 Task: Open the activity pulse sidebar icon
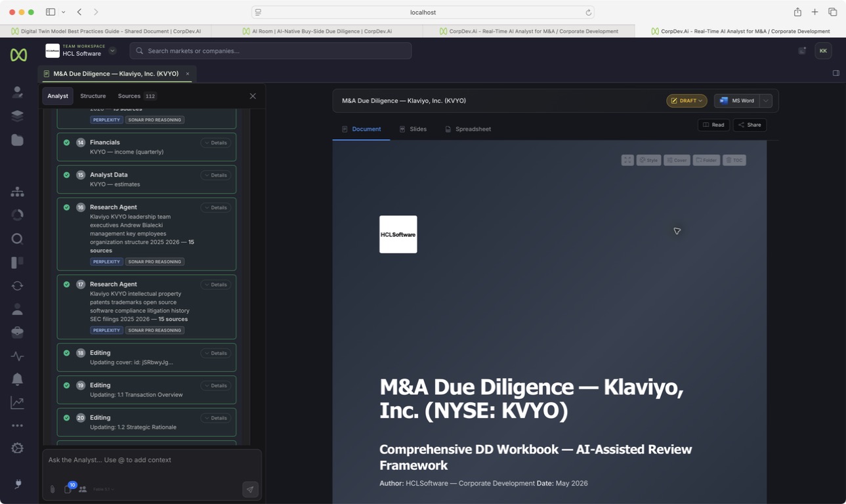pyautogui.click(x=18, y=356)
